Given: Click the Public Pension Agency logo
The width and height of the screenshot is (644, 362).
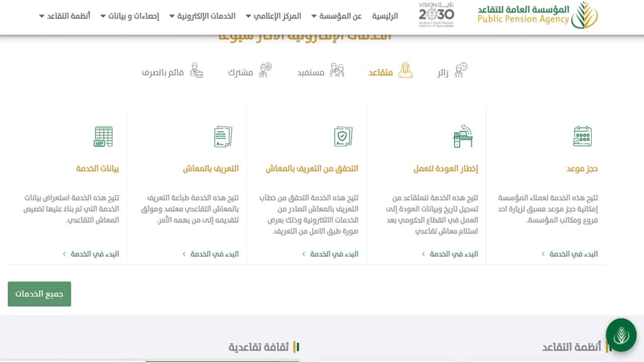Looking at the screenshot, I should 538,15.
